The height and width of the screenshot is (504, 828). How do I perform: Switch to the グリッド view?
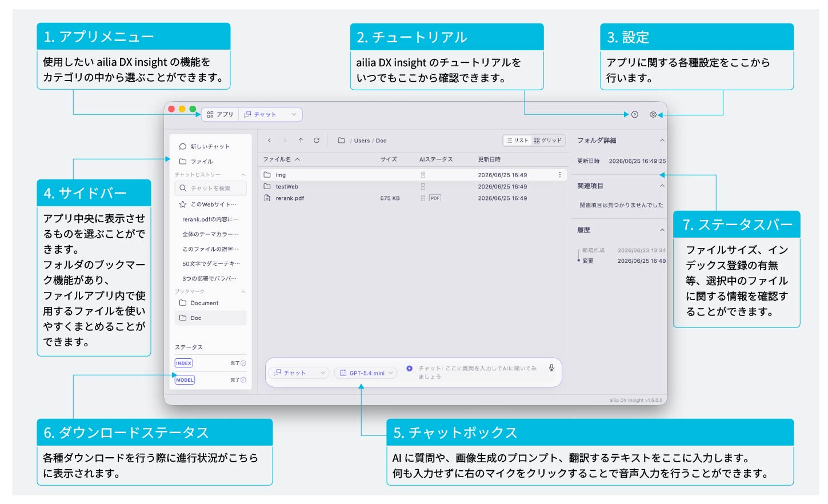coord(547,141)
